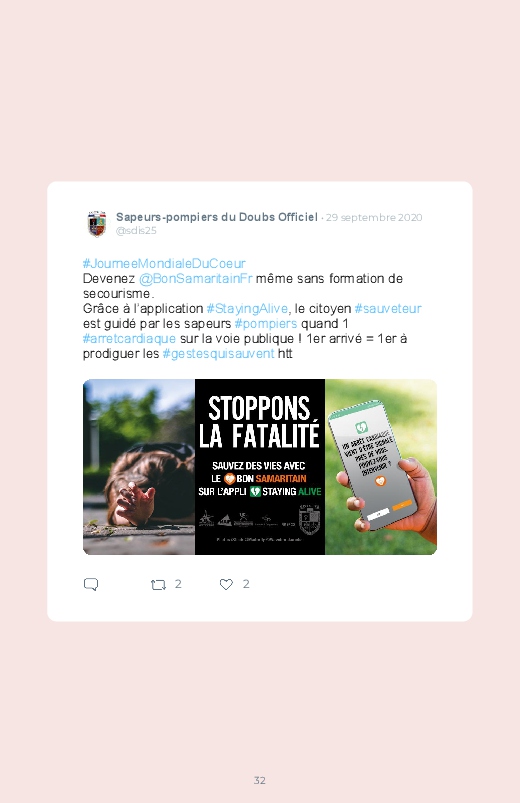Open Sapeurs-pompiers du Doubs Officiel profile name
Viewport: 520px width, 803px height.
pyautogui.click(x=217, y=217)
